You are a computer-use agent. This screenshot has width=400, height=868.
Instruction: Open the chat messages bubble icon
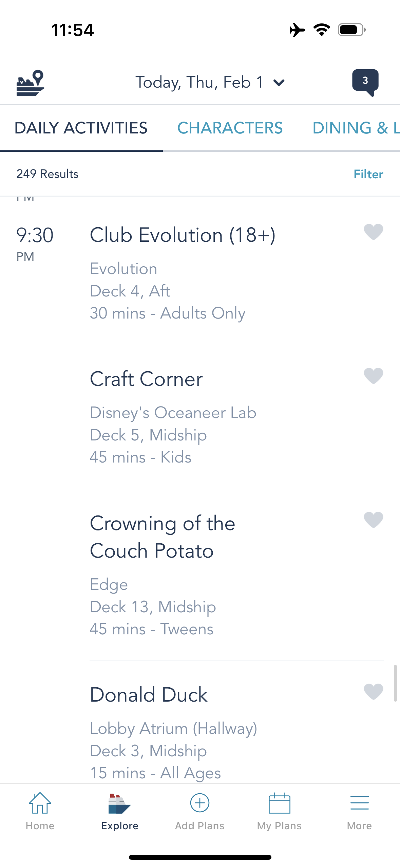[x=365, y=82]
